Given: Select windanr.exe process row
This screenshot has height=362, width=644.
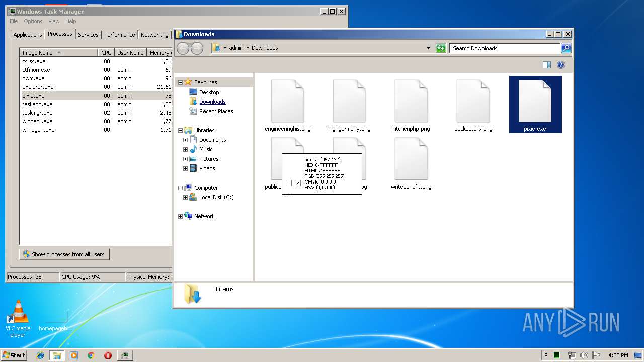Looking at the screenshot, I should (96, 121).
